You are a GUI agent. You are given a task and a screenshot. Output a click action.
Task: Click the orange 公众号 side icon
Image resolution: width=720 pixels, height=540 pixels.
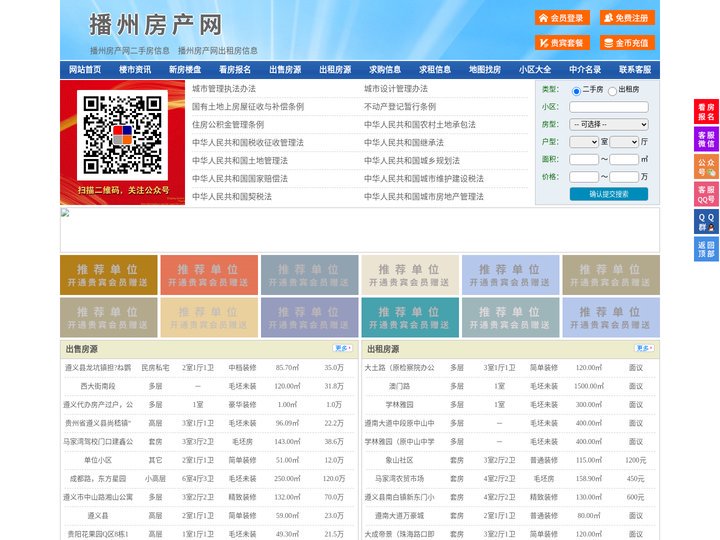point(706,167)
